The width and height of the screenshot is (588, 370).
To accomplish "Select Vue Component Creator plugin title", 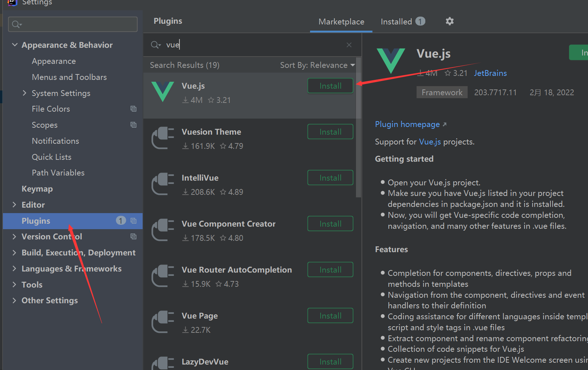I will (228, 224).
